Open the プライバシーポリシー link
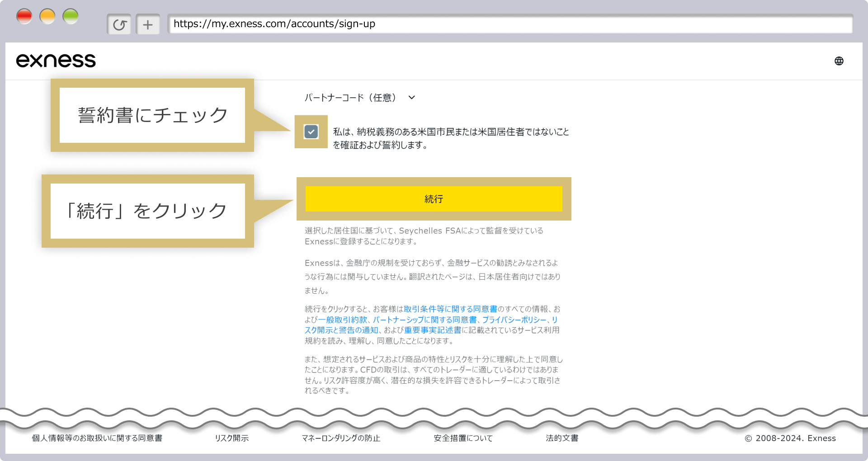Screen dimensions: 868x461 [x=514, y=320]
